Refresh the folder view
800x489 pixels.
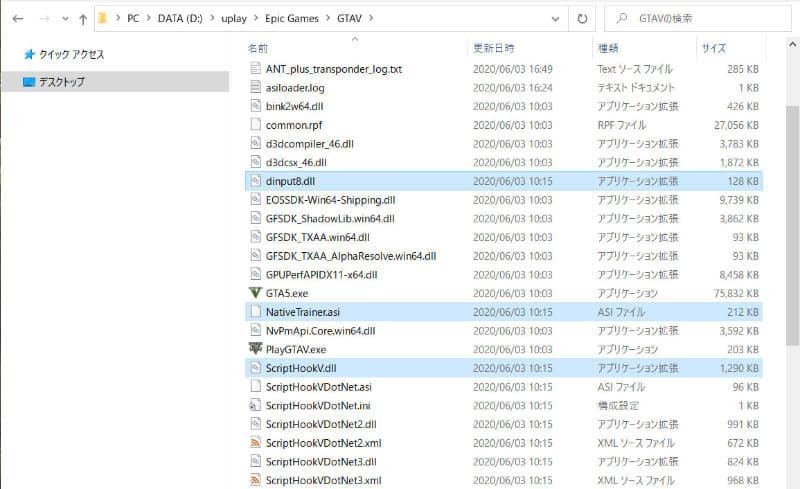[582, 19]
